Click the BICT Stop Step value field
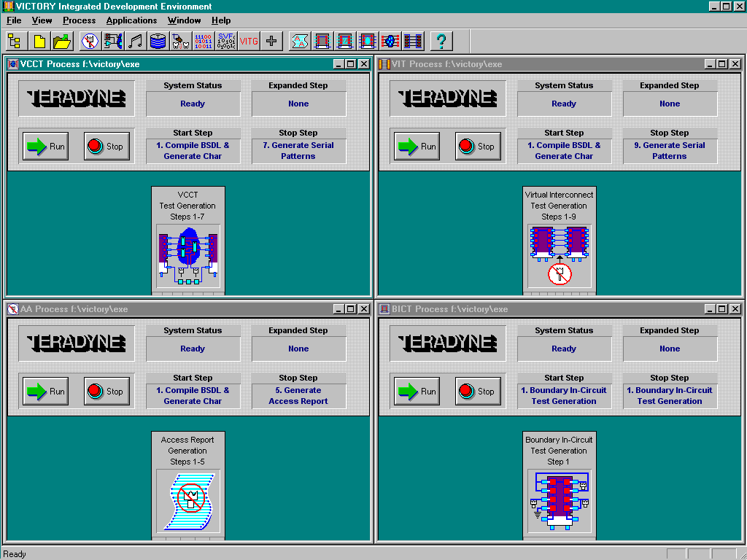Image resolution: width=747 pixels, height=560 pixels. pyautogui.click(x=670, y=396)
